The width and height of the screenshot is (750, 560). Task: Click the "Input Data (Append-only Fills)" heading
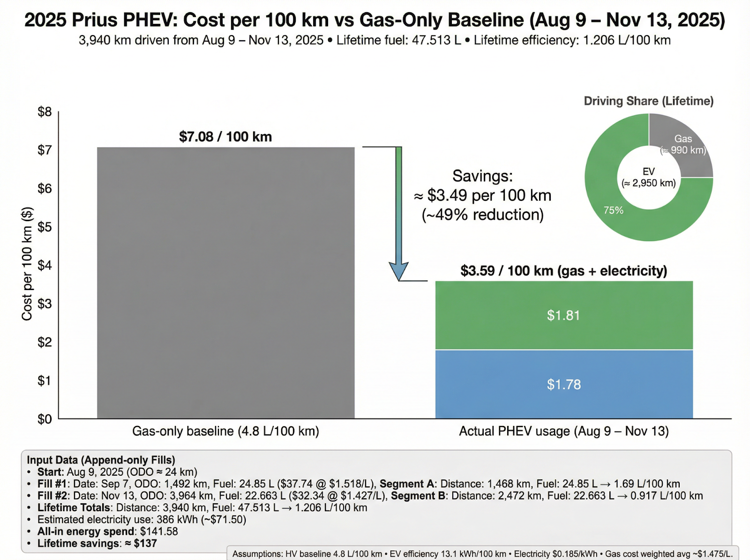101,460
